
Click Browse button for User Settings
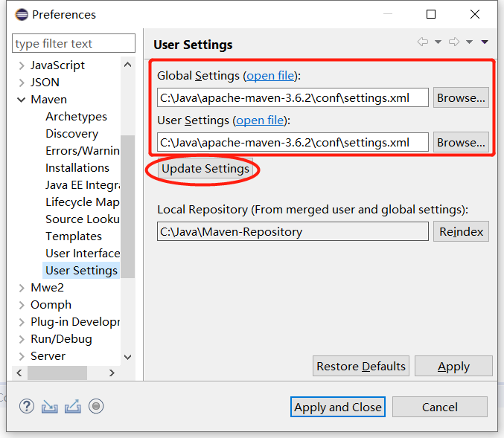pos(461,142)
